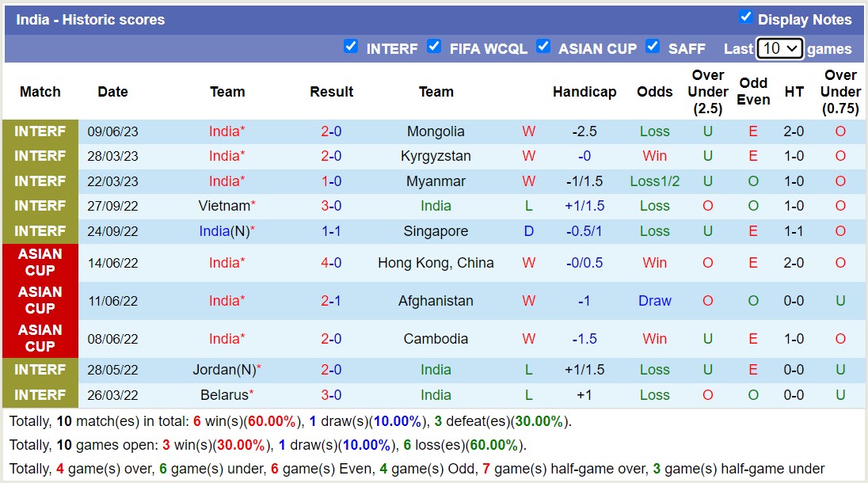
Task: Disable the ASIAN CUP filter checkbox
Action: pyautogui.click(x=543, y=47)
